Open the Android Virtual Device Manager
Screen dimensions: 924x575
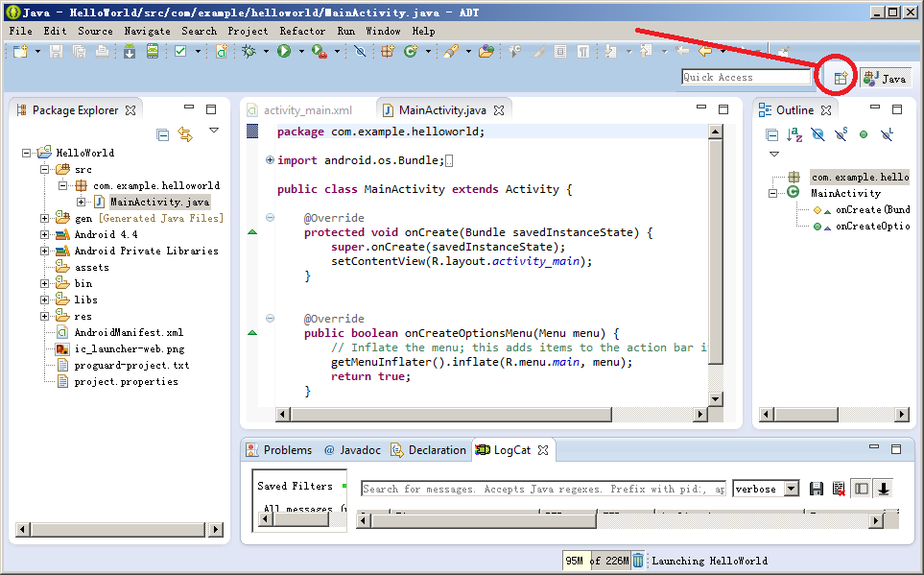[x=153, y=52]
